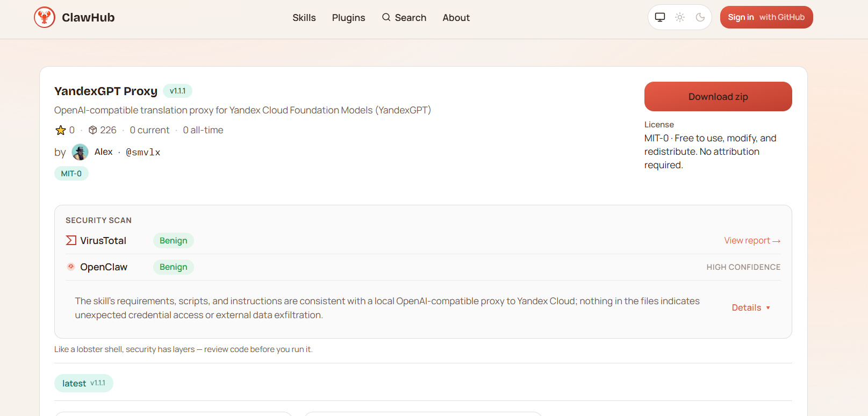Click the 0 current installs text
Screen dimensions: 868x416
[149, 130]
